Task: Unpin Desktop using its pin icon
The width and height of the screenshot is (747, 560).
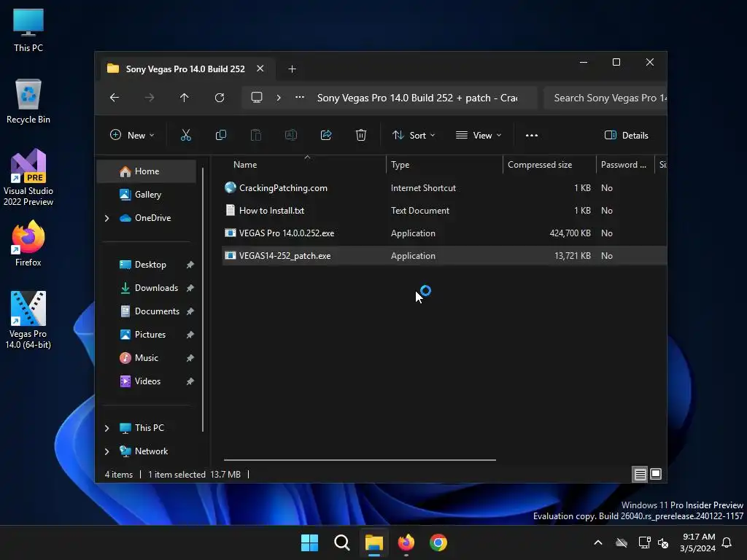Action: [190, 265]
